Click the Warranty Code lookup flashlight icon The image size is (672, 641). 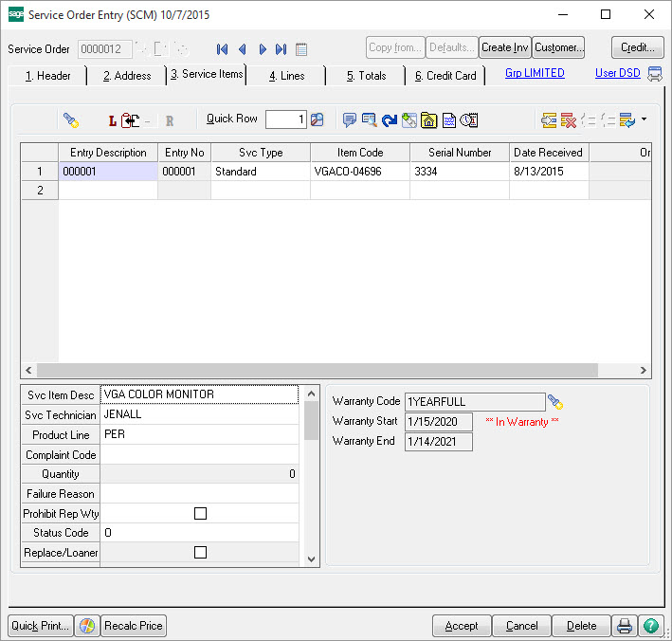pos(555,402)
